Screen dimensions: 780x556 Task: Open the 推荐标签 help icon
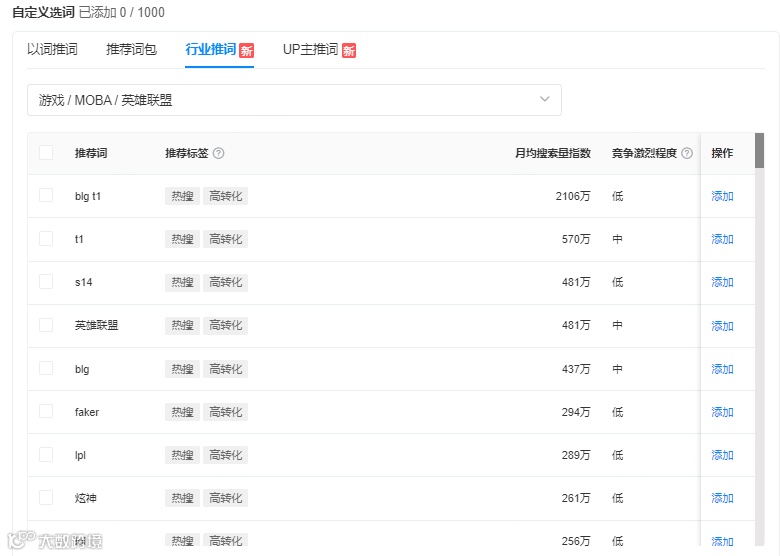click(x=218, y=153)
